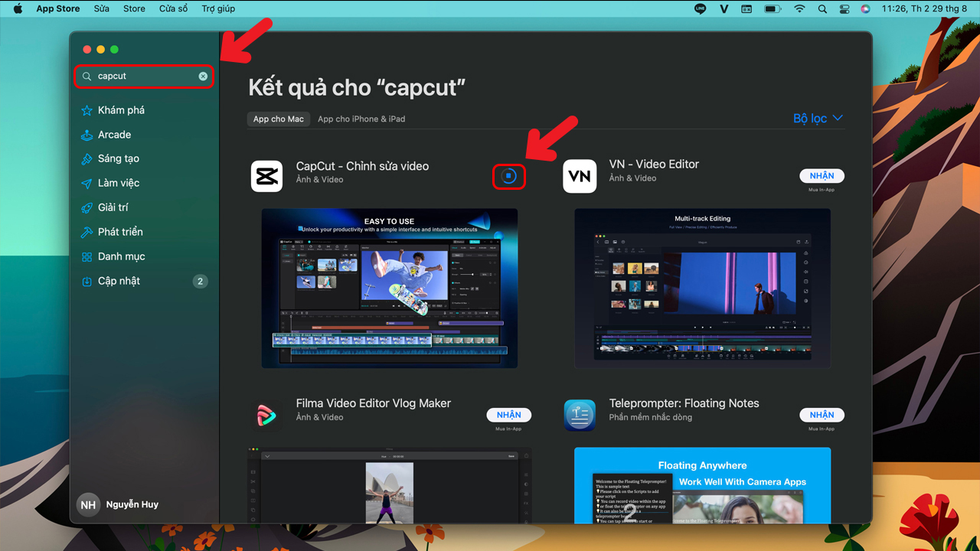Viewport: 980px width, 551px height.
Task: Click inside the capcut search field
Action: click(143, 77)
